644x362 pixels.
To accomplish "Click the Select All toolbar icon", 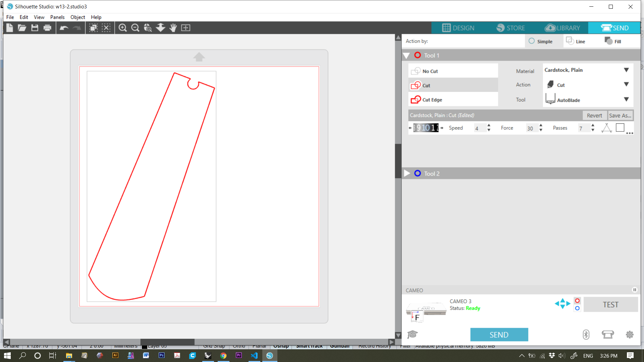I will click(x=94, y=28).
